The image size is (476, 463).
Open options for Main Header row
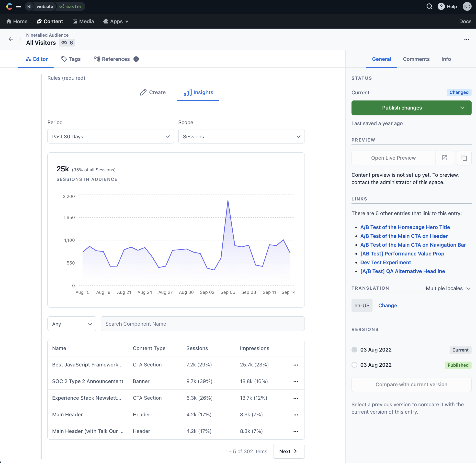click(295, 415)
